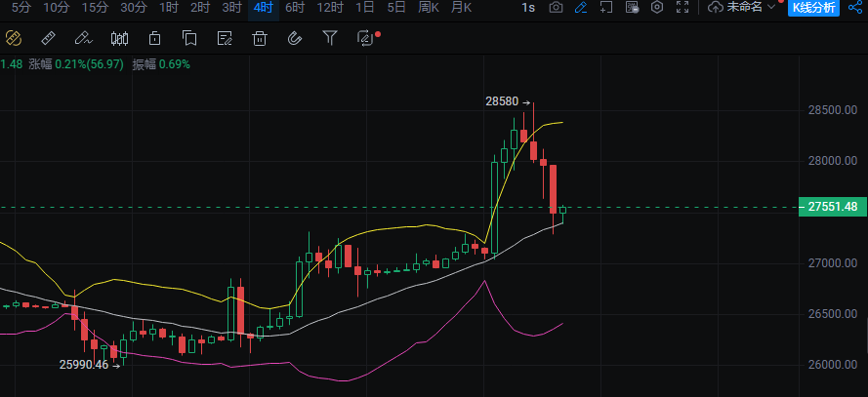This screenshot has height=397, width=868.
Task: Open the funnel filter icon
Action: [x=330, y=39]
